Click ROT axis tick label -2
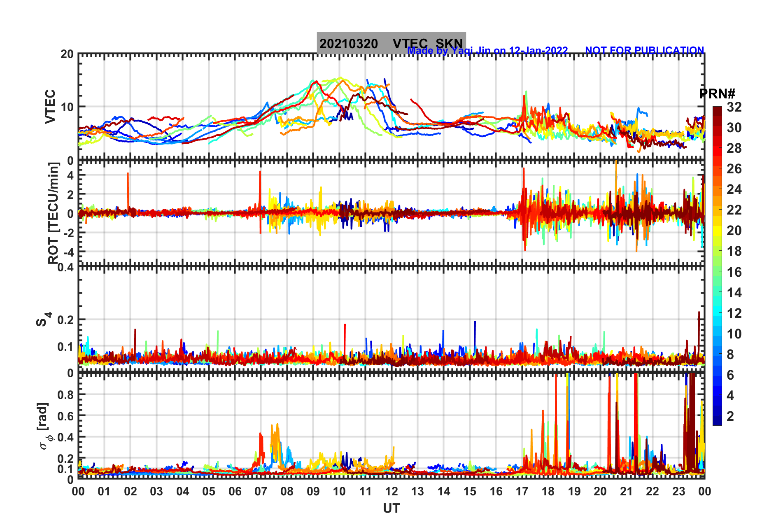Image resolution: width=783 pixels, height=532 pixels. coord(68,233)
